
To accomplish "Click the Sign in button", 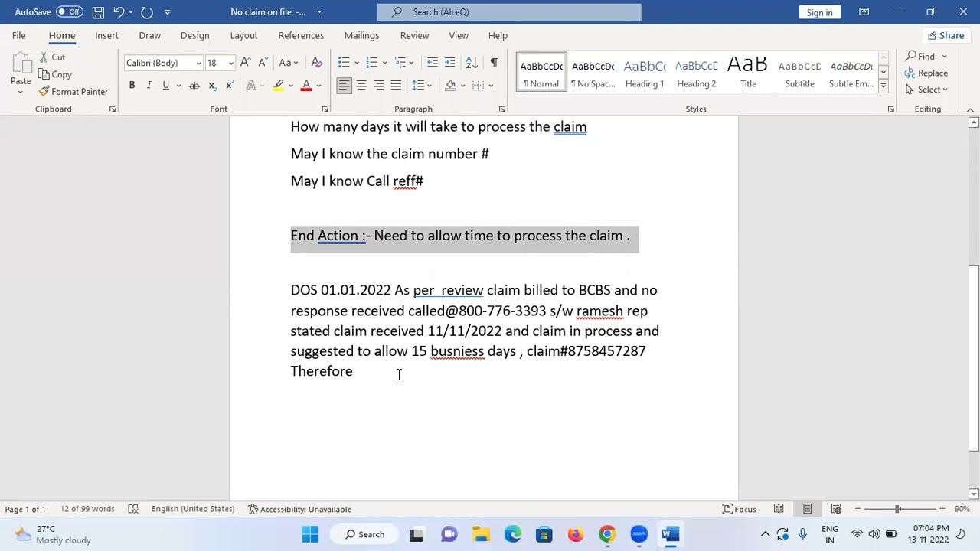I will [x=819, y=12].
